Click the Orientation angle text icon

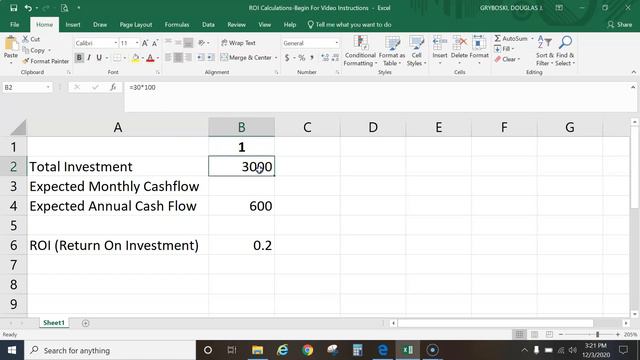201,42
